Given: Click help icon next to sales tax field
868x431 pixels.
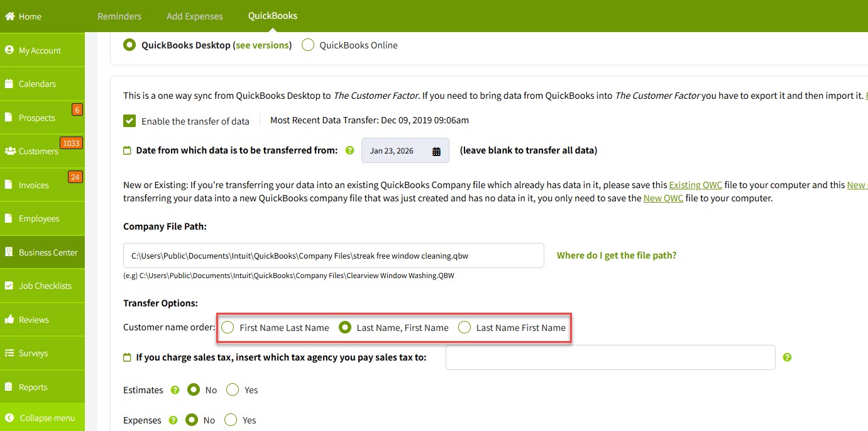Looking at the screenshot, I should tap(788, 357).
